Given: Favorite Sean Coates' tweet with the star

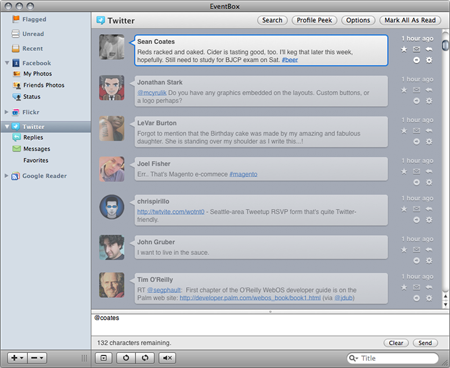Looking at the screenshot, I should [x=404, y=49].
